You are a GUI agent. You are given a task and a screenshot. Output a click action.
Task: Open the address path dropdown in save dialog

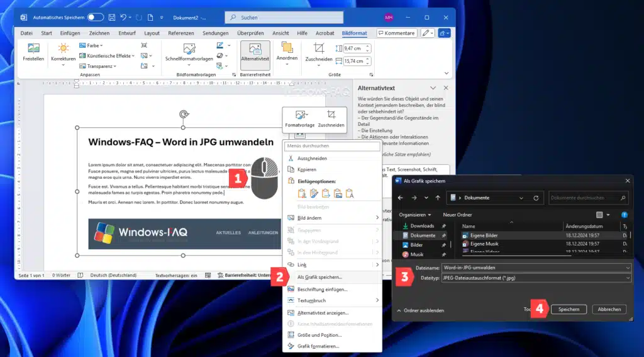(521, 198)
